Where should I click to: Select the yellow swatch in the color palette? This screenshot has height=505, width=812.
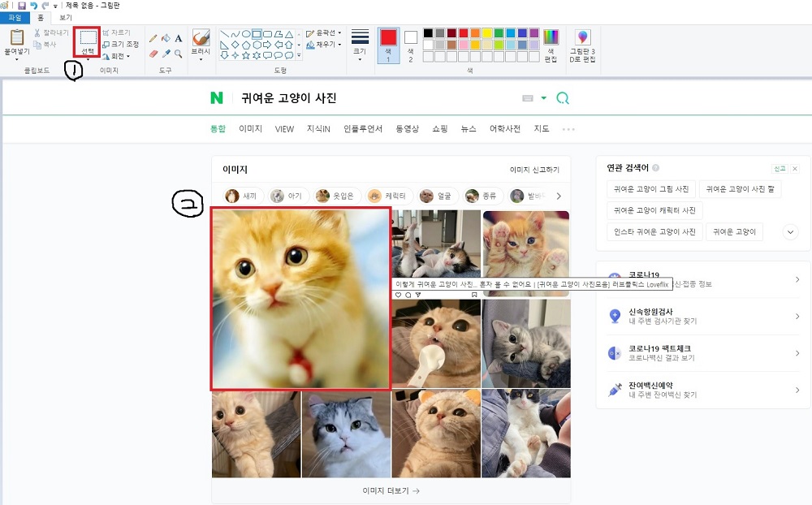[487, 32]
